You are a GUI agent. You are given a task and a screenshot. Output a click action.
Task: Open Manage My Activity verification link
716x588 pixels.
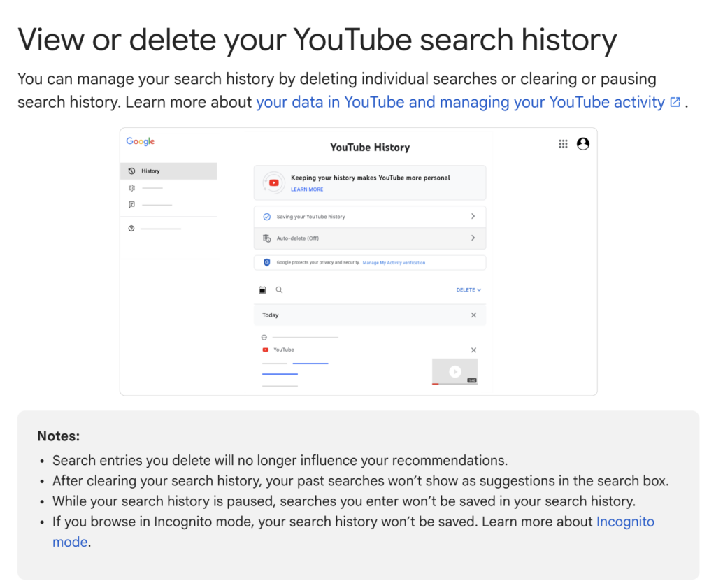pos(394,263)
